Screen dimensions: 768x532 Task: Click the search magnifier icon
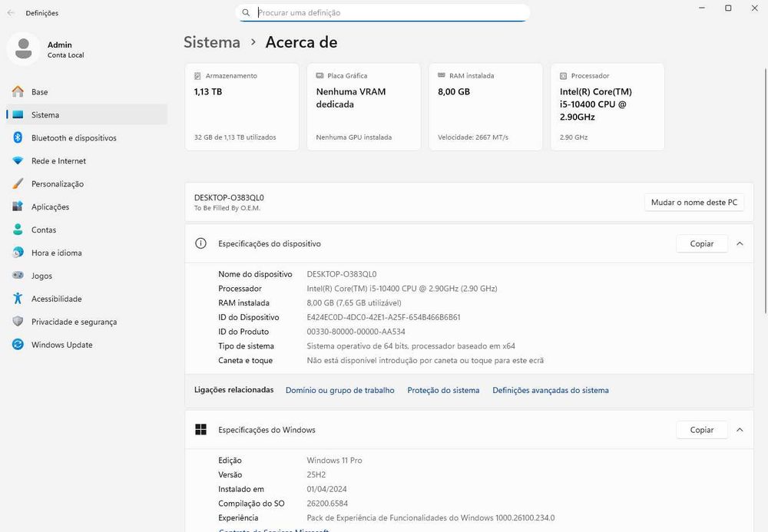[246, 13]
